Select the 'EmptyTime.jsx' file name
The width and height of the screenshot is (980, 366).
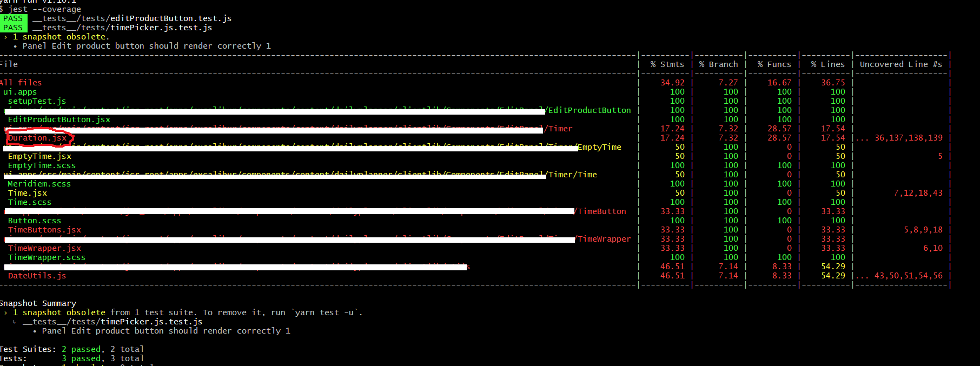pos(39,156)
